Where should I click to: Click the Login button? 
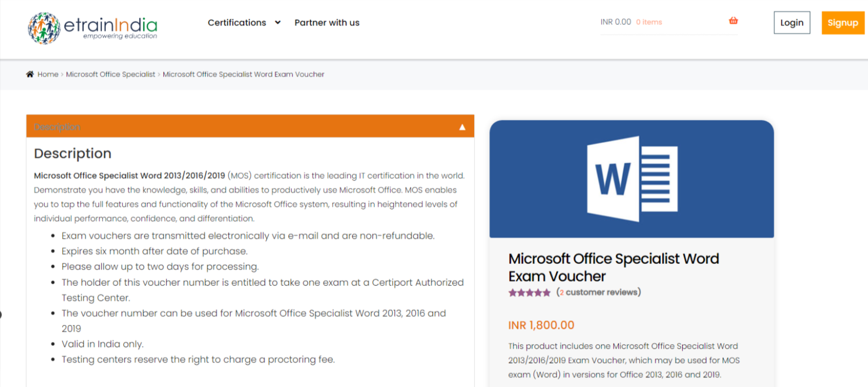[791, 23]
